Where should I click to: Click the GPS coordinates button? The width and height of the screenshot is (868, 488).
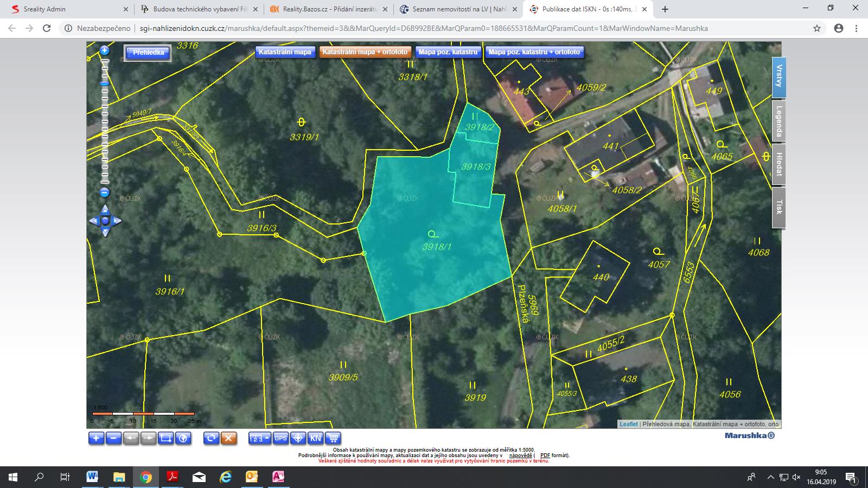280,438
